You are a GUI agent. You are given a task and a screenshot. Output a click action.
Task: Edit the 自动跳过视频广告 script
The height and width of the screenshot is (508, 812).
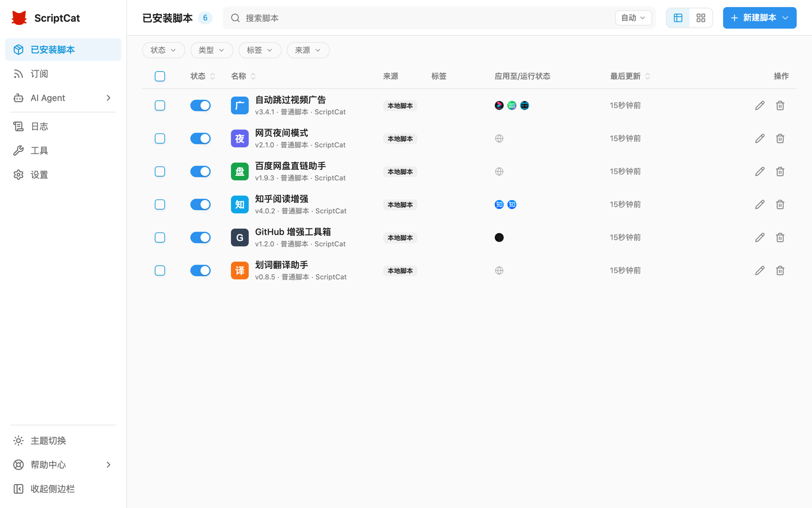[760, 106]
